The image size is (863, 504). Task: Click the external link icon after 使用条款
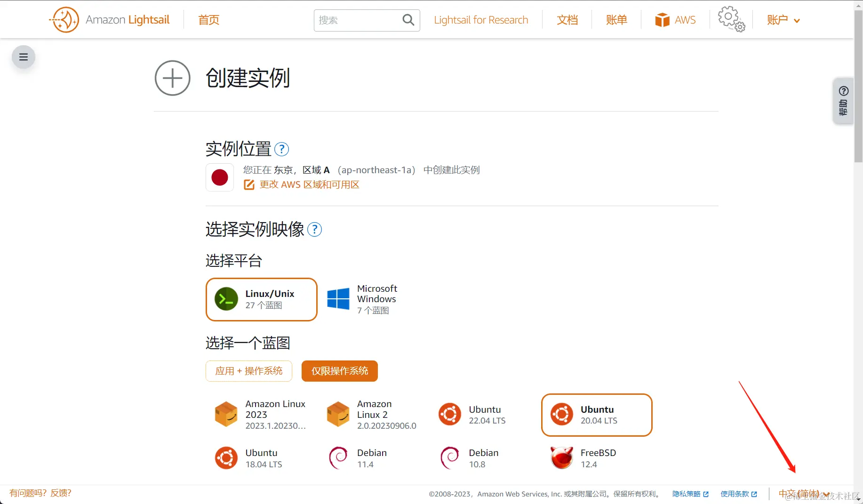point(754,494)
